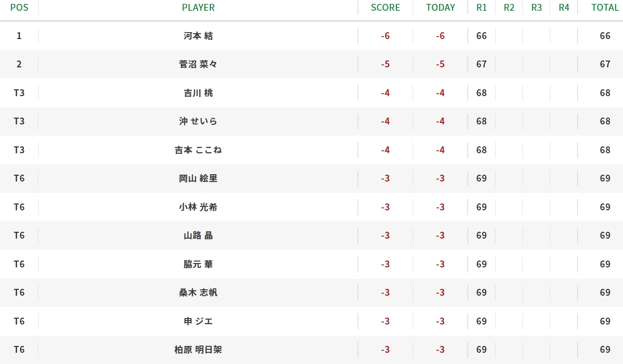This screenshot has width=623, height=364.
Task: Click the R3 column header
Action: pos(537,7)
